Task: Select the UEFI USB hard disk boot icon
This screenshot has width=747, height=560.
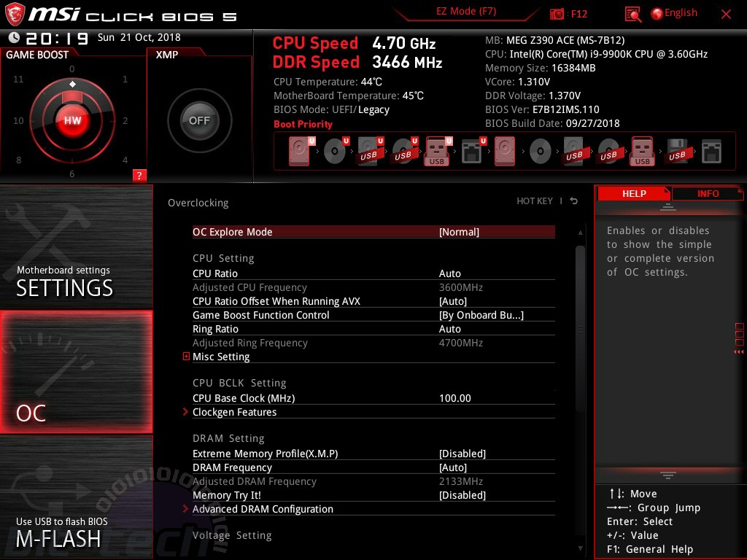Action: 370,151
